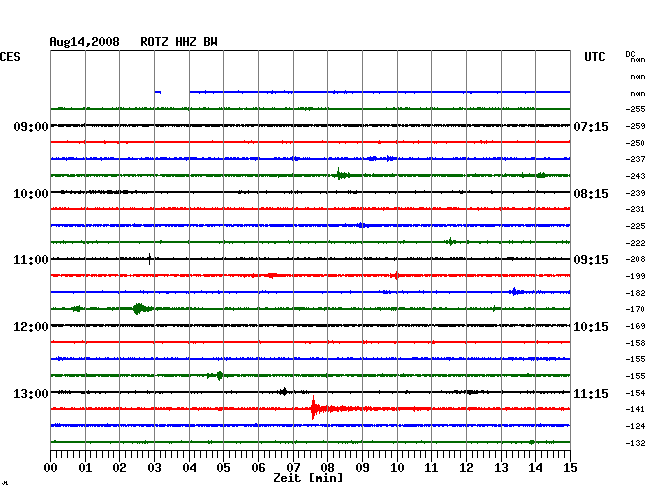Select the 13:00 local time label
Viewport: 650px width, 494px height.
point(31,393)
